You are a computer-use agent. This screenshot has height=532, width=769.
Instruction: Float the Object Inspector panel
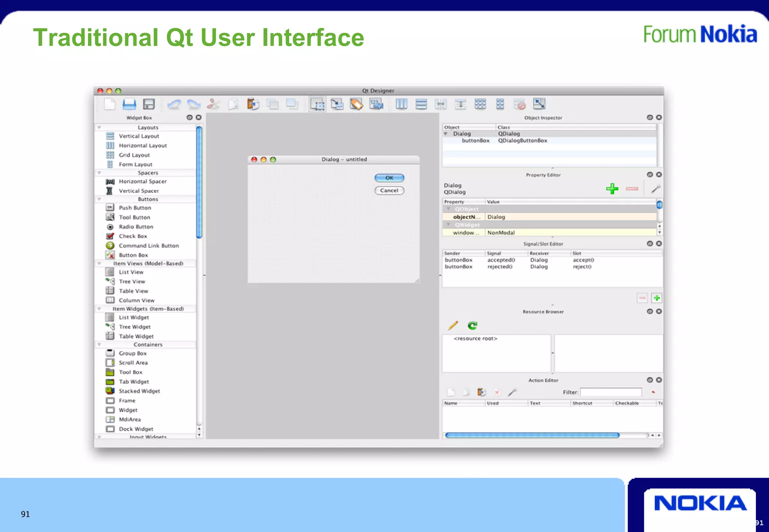coord(650,117)
